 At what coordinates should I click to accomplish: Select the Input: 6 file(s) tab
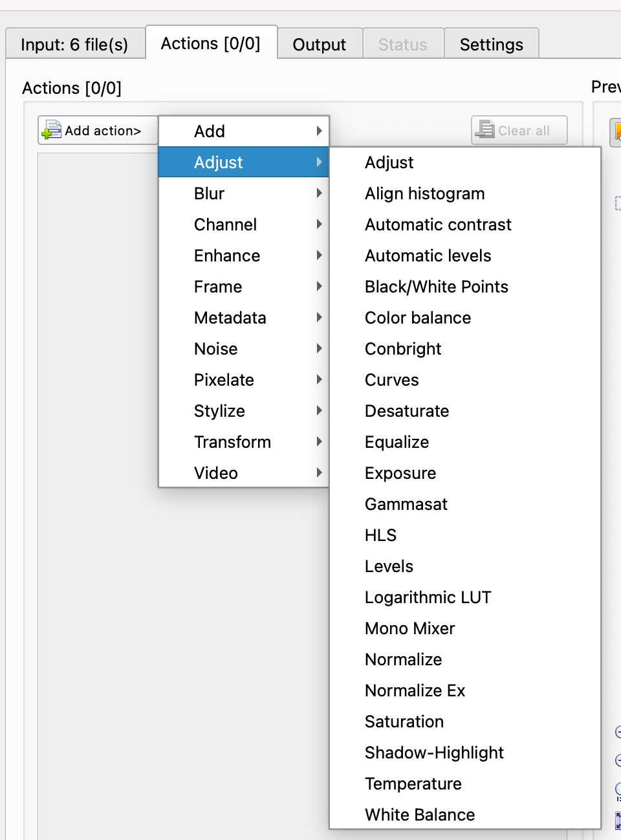(x=74, y=45)
